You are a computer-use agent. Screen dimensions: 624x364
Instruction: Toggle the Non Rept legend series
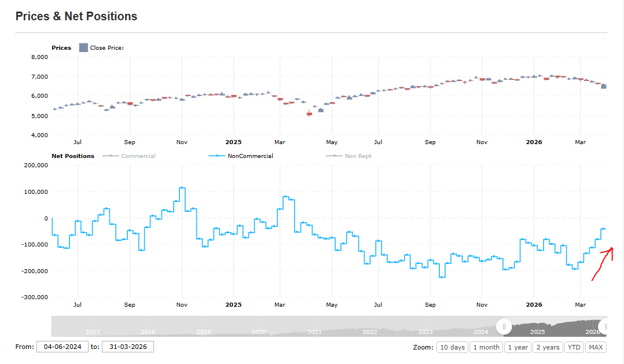348,156
